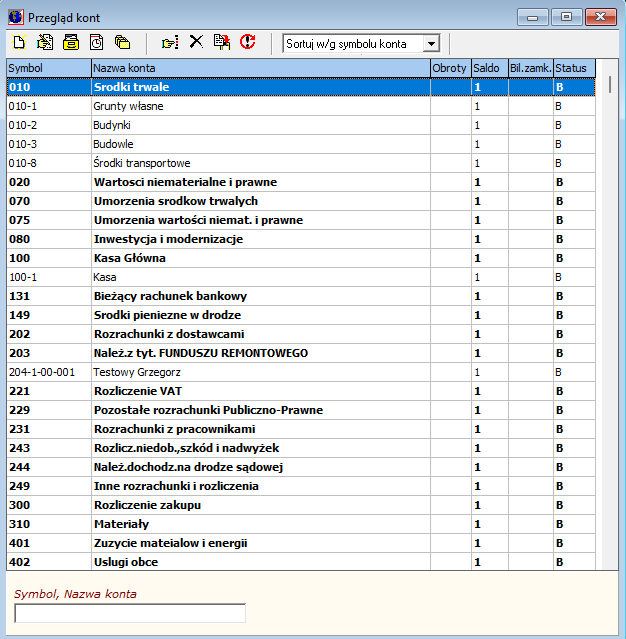
Task: Click symbol cell 131
Action: tap(49, 296)
